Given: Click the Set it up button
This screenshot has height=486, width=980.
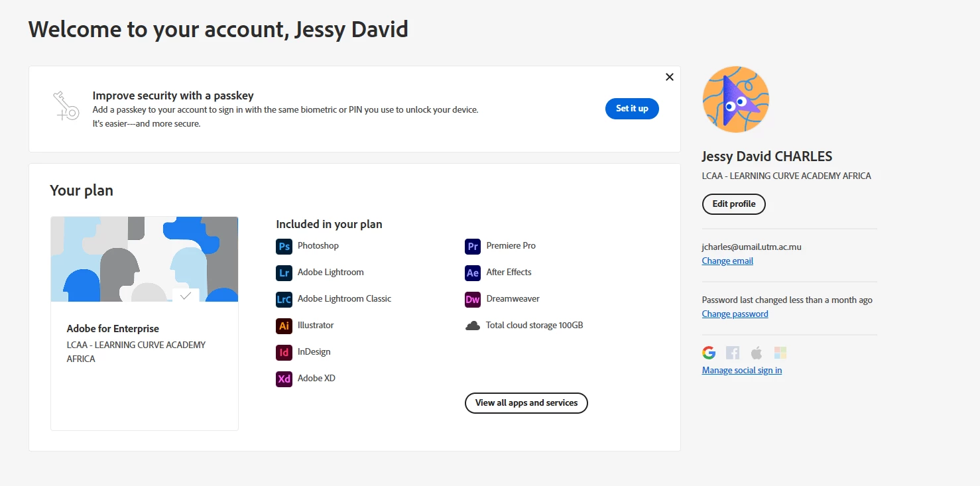Looking at the screenshot, I should point(632,109).
